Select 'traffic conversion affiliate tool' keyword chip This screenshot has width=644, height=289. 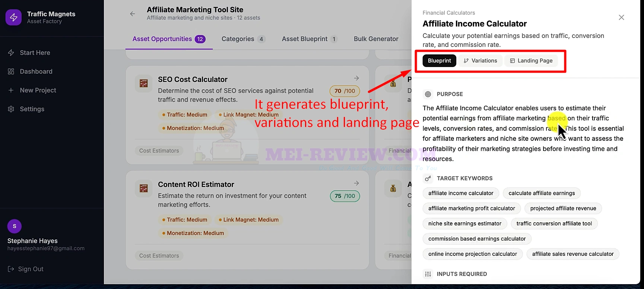pos(554,224)
